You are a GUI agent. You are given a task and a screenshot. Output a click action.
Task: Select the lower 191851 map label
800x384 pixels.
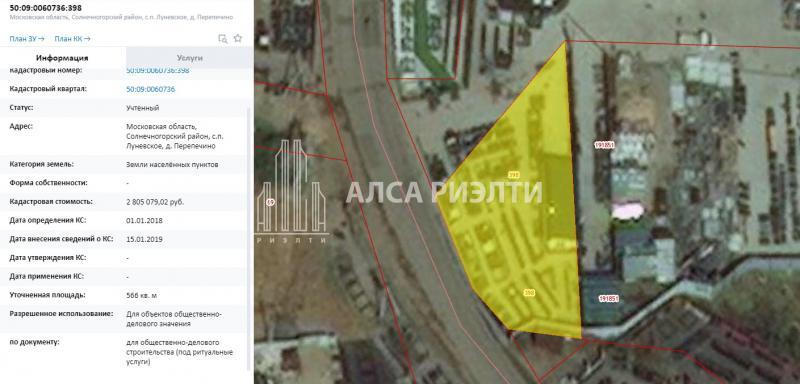(x=609, y=298)
